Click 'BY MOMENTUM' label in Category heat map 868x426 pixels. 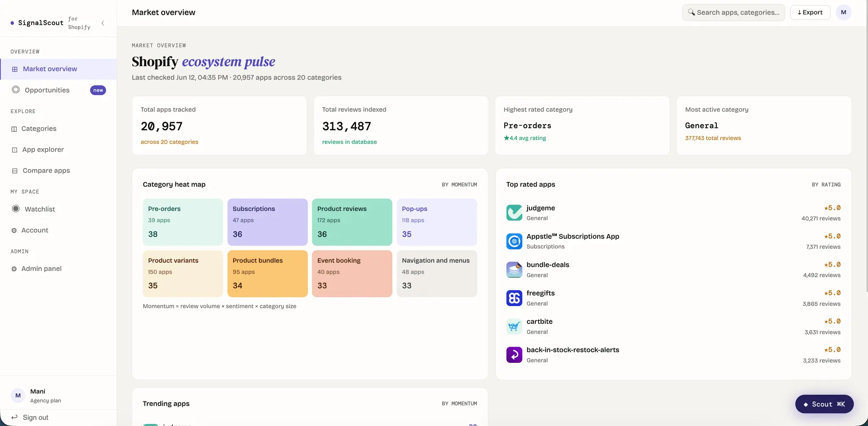coord(459,185)
